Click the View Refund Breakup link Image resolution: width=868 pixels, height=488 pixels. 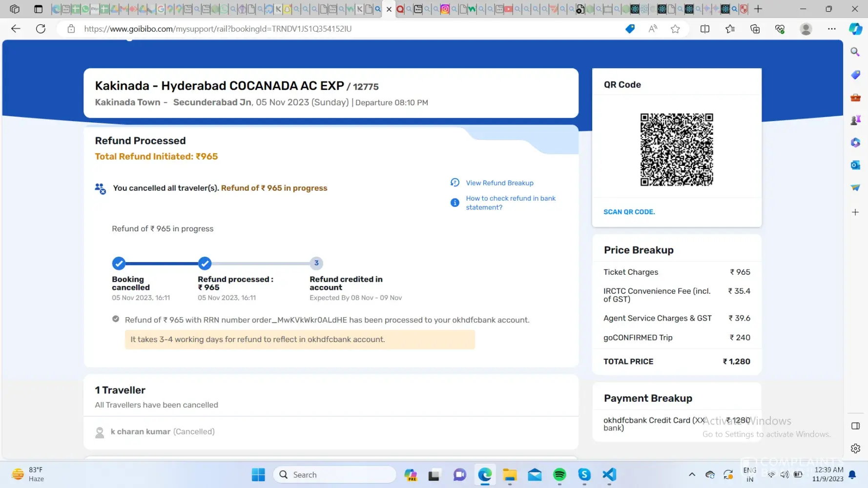pyautogui.click(x=499, y=183)
